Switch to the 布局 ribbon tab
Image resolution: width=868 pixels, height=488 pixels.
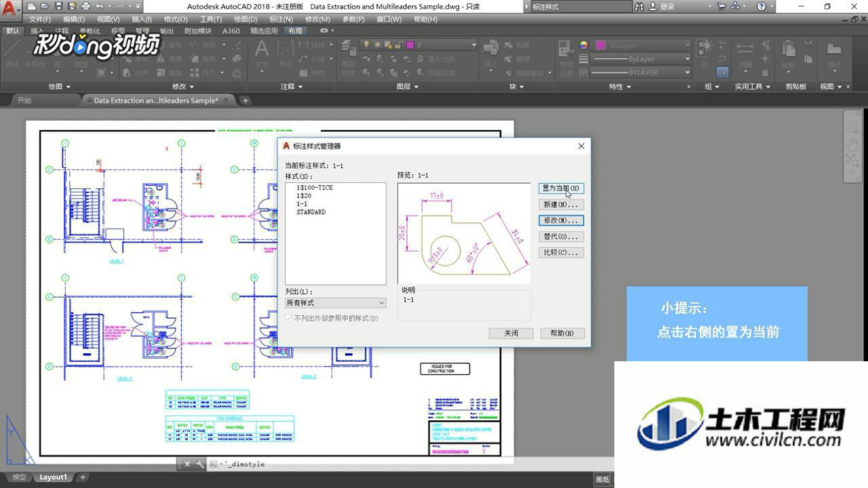[x=295, y=31]
